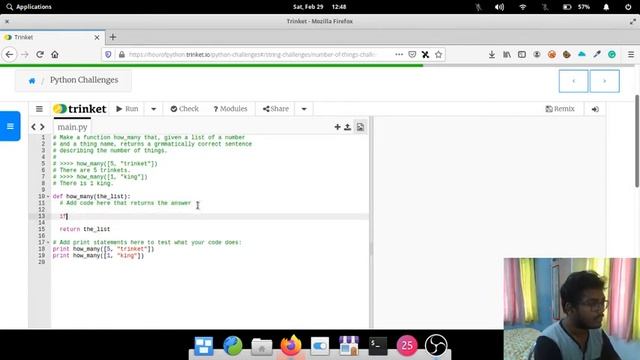Open the Terminal from the dock
The height and width of the screenshot is (360, 640).
pyautogui.click(x=378, y=346)
